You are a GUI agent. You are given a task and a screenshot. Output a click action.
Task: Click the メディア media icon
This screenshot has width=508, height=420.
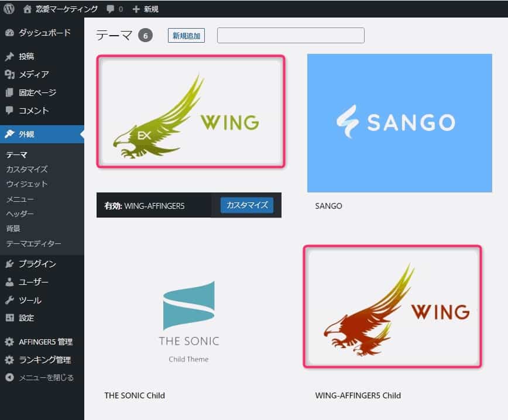(x=10, y=74)
